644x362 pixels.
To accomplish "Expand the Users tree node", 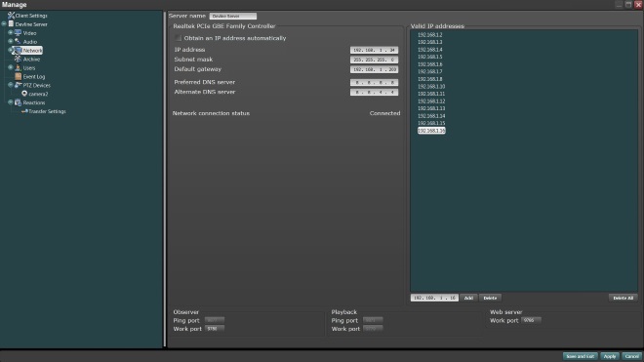I will point(11,67).
